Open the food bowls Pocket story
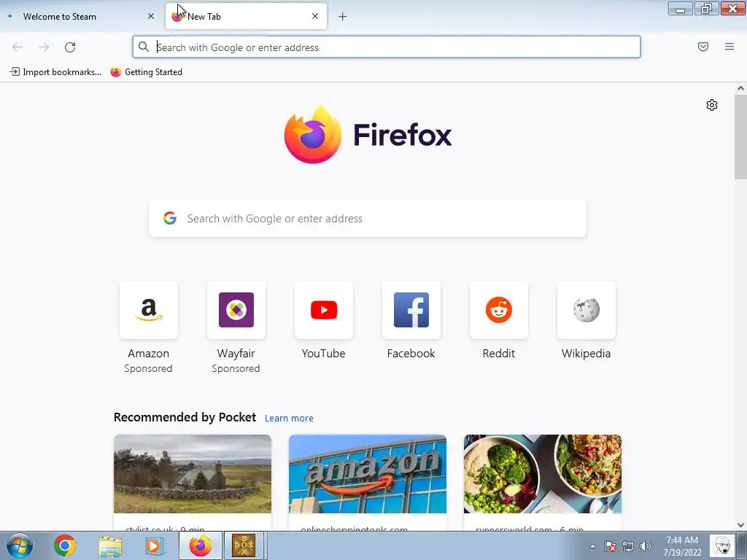This screenshot has height=560, width=747. coord(543,483)
